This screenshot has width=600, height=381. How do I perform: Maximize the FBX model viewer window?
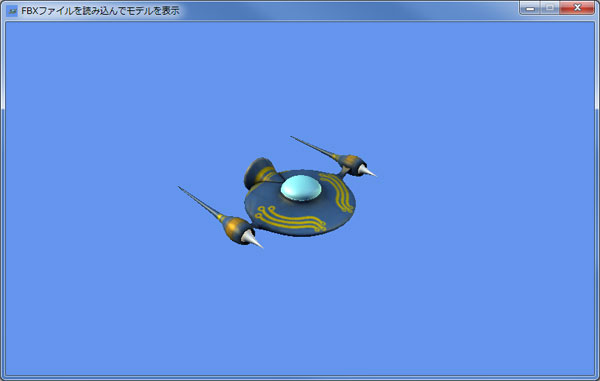(x=550, y=8)
